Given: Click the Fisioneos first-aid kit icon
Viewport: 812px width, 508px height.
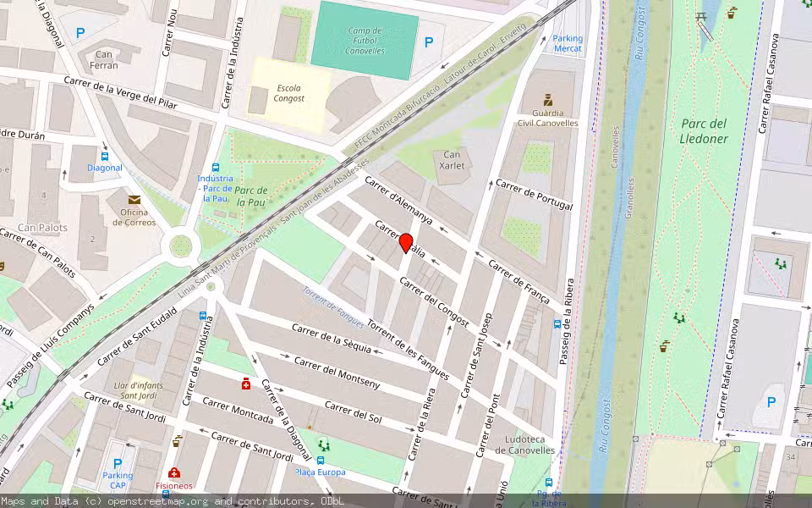Looking at the screenshot, I should tap(174, 472).
